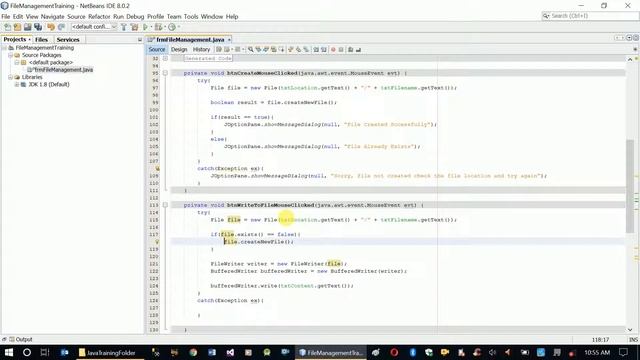640x360 pixels.
Task: Click the Build Project hammer icon
Action: coord(124,27)
